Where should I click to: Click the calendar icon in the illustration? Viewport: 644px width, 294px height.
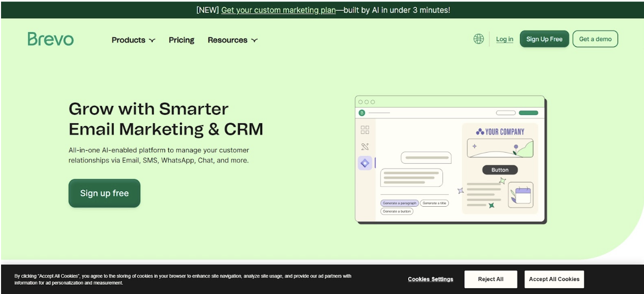click(521, 195)
